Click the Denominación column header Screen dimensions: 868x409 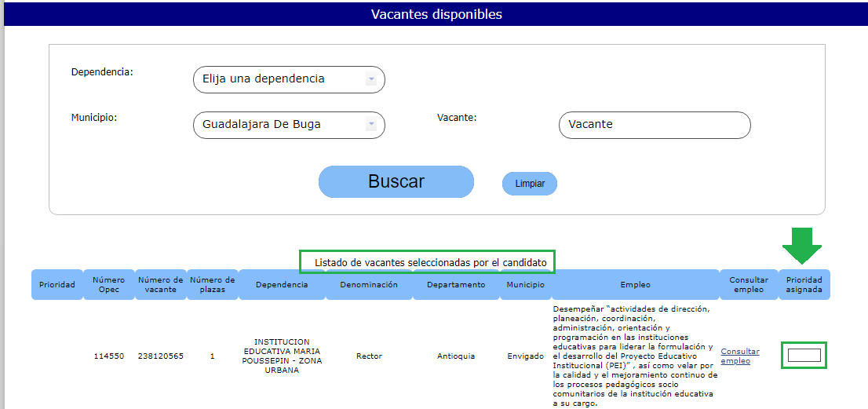(x=369, y=285)
